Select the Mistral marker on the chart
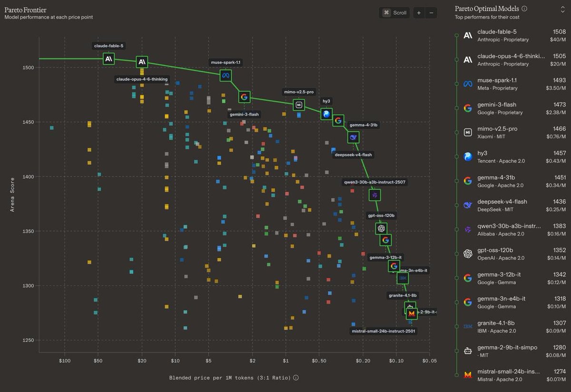The image size is (571, 392). coord(412,314)
